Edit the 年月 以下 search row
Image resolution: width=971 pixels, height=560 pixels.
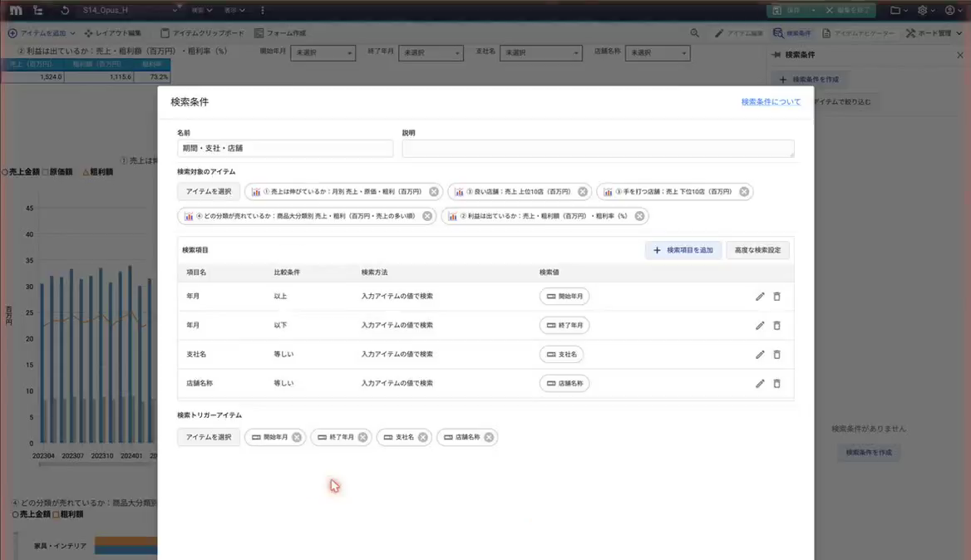click(x=760, y=326)
